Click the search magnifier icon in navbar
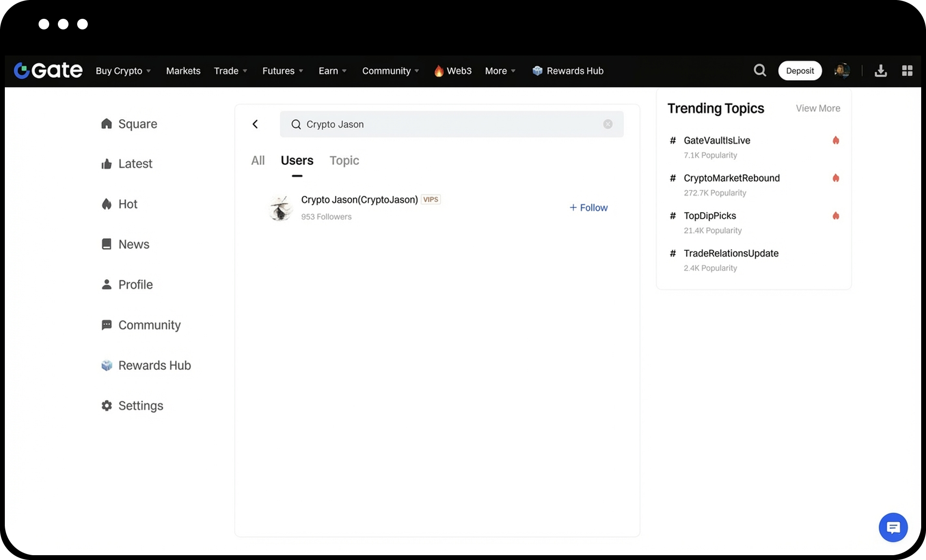This screenshot has width=926, height=560. [760, 70]
